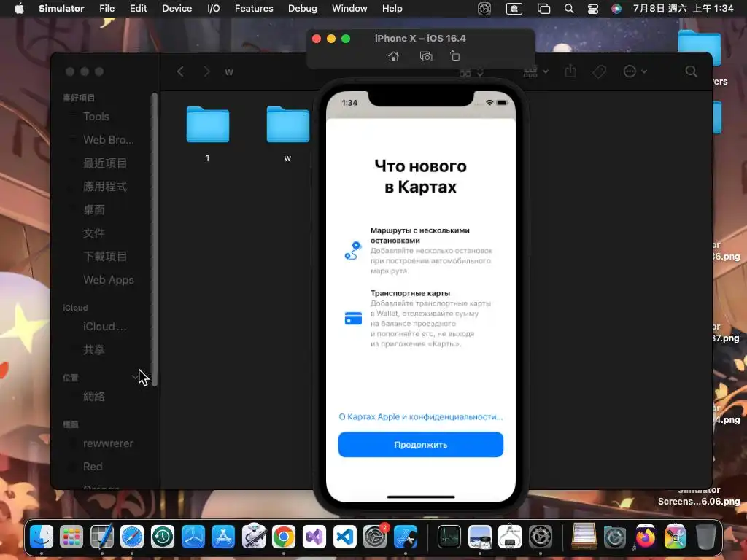Open the Window menu

pyautogui.click(x=349, y=9)
